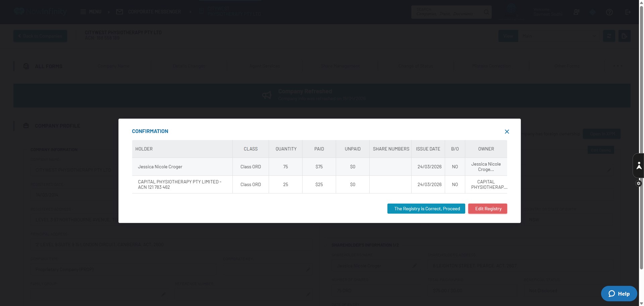Screen dimensions: 644x306
Task: Click the OWNER column header
Action: [x=486, y=149]
